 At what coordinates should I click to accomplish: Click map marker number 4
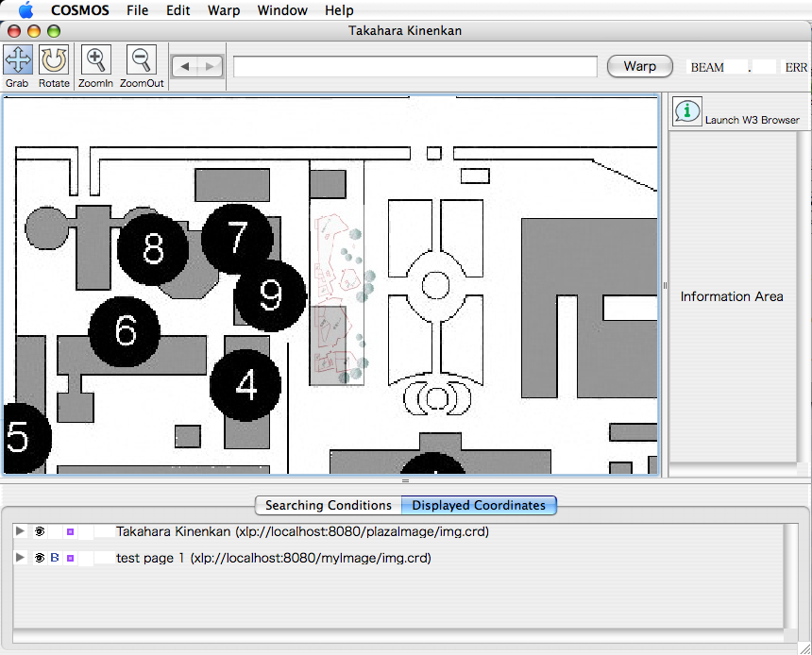click(245, 385)
